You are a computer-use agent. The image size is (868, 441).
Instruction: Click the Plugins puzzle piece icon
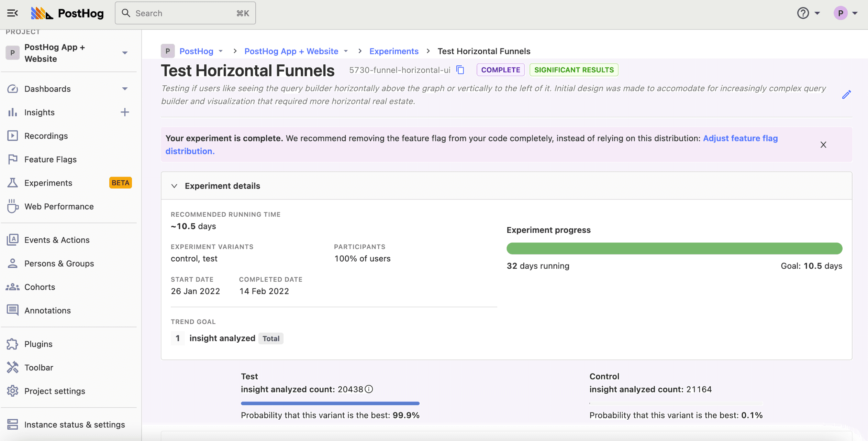click(13, 344)
